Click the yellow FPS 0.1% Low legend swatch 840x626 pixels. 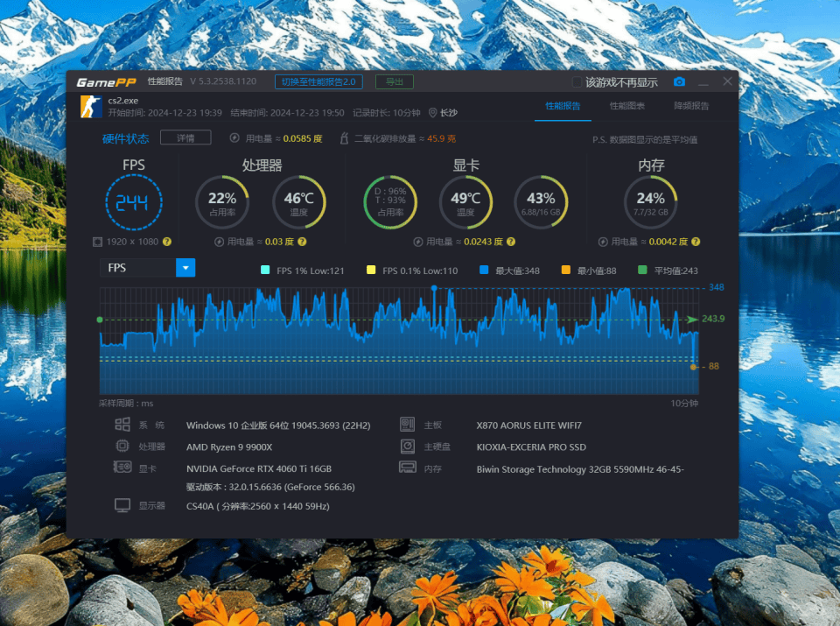tap(371, 271)
